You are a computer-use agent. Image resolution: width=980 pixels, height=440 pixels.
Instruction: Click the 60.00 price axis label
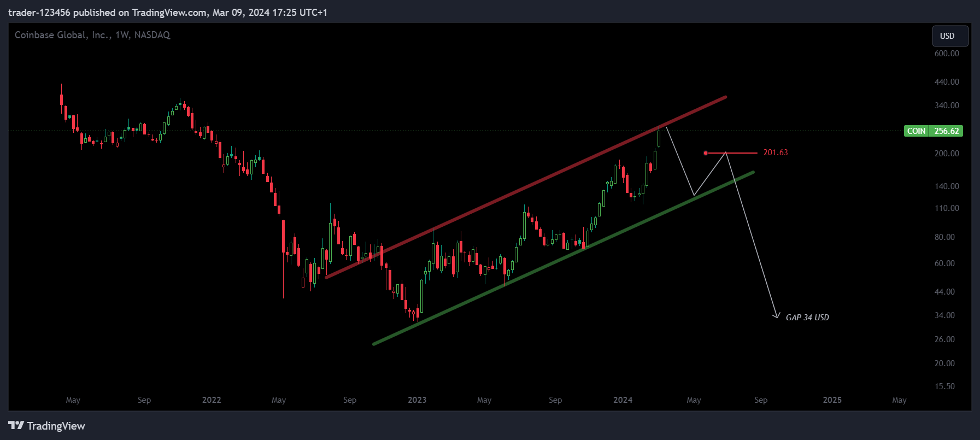944,263
